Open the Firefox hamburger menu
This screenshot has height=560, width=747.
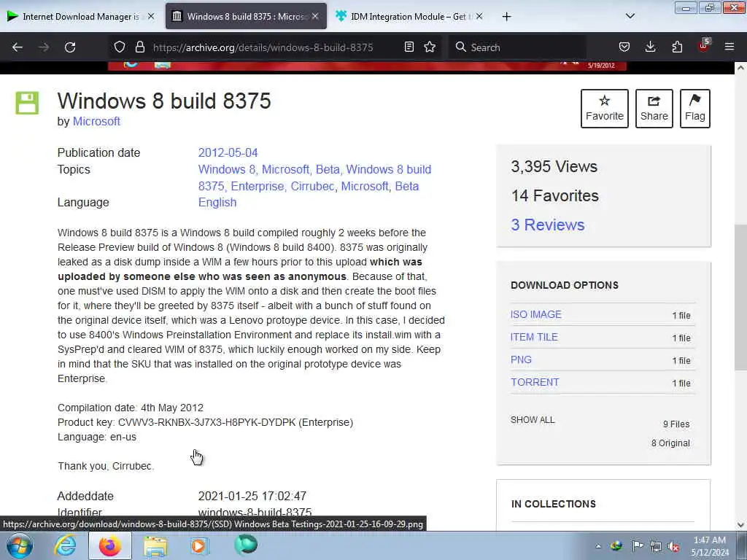729,47
